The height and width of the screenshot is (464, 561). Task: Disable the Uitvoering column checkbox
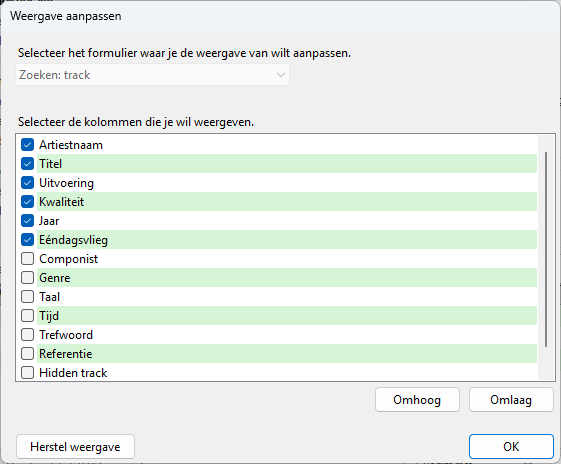click(28, 183)
